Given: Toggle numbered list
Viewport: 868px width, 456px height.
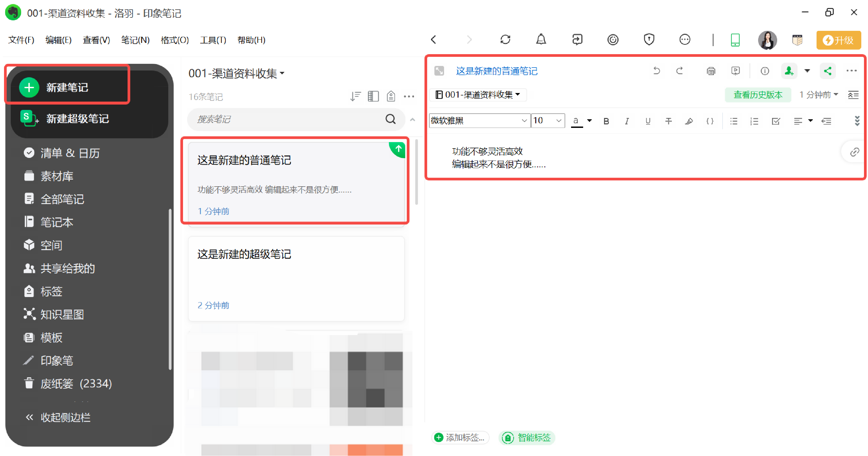Looking at the screenshot, I should pyautogui.click(x=754, y=121).
